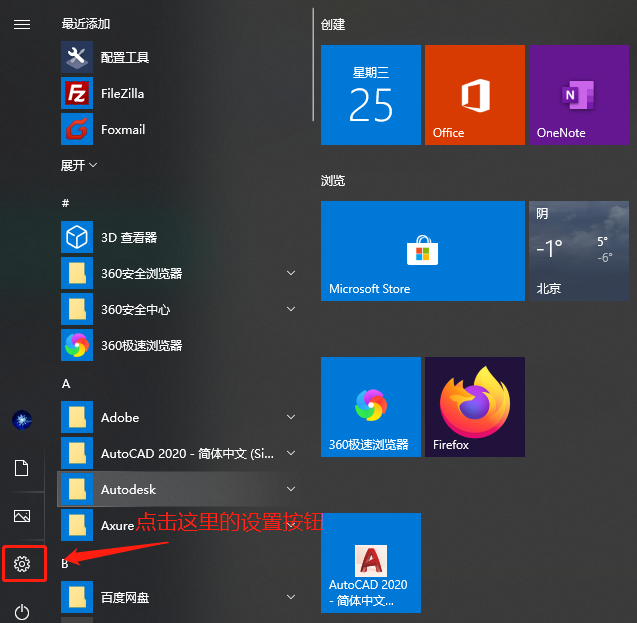Click the 百度网盘 folder icon
Screen dimensions: 637x623
click(x=77, y=597)
